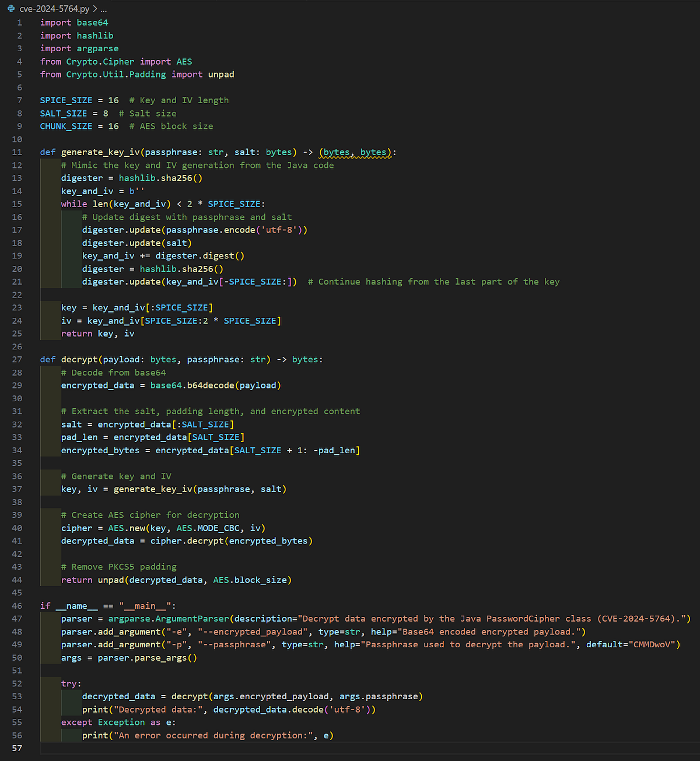The height and width of the screenshot is (761, 700).
Task: Click the '# Key and IV length' comment
Action: click(179, 100)
